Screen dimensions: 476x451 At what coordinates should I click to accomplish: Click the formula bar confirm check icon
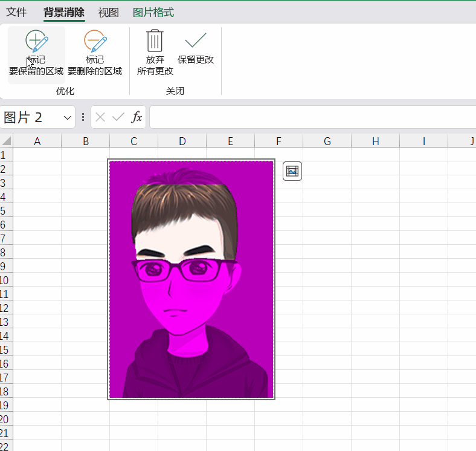[x=118, y=117]
